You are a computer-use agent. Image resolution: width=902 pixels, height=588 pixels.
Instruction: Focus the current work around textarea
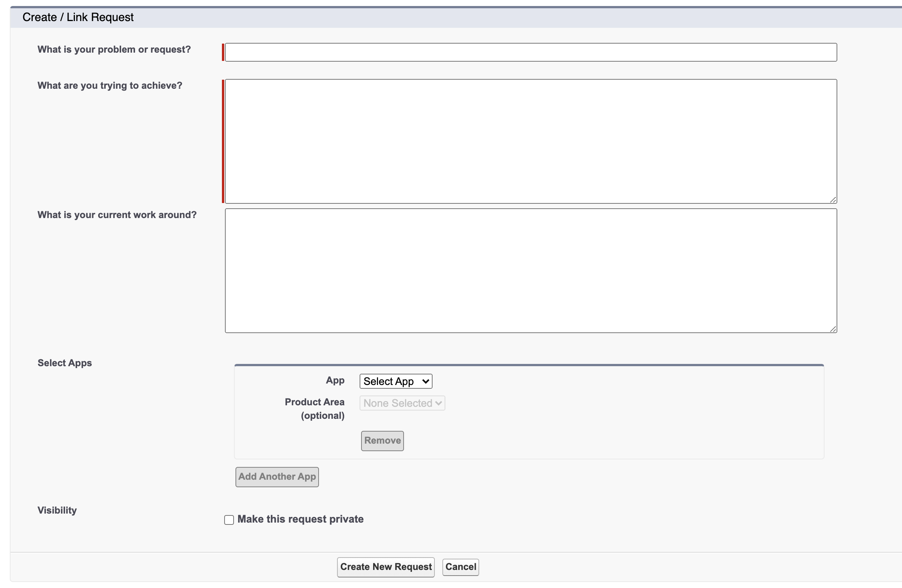tap(531, 271)
